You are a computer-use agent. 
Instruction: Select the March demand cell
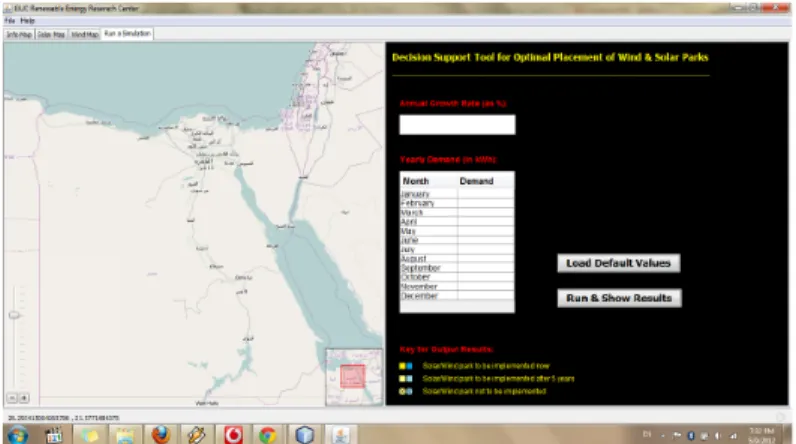coord(486,212)
